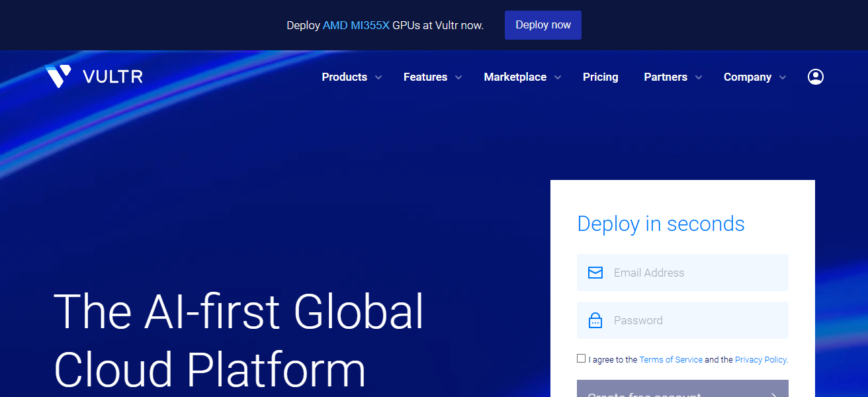Image resolution: width=868 pixels, height=397 pixels.
Task: Open the Privacy Policy link
Action: 761,359
